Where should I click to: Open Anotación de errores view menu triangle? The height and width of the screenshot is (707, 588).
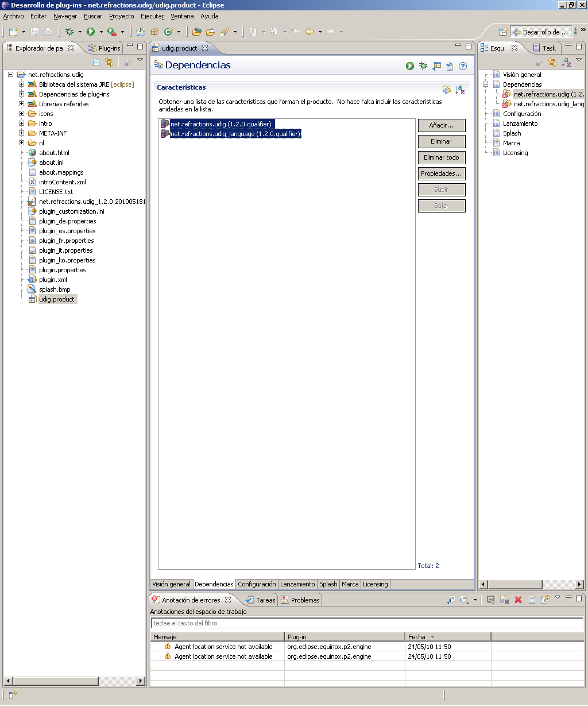click(558, 597)
